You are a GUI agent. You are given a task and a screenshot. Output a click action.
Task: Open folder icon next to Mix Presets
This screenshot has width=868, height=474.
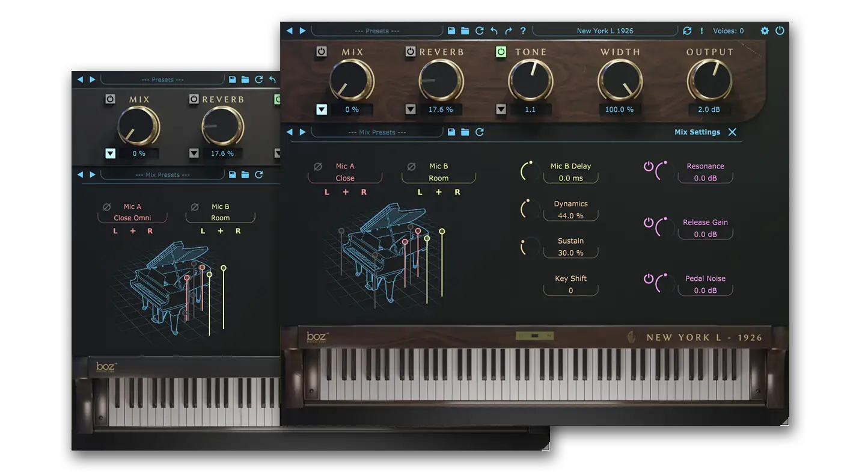tap(465, 132)
